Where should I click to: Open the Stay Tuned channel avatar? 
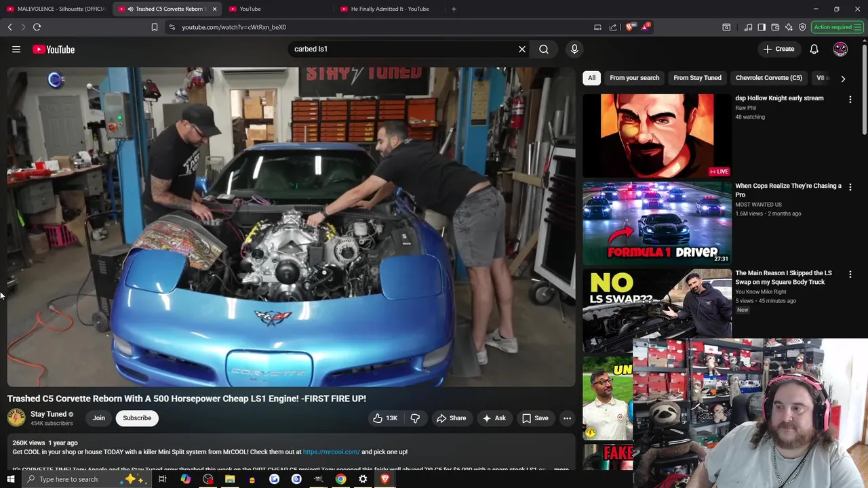(x=16, y=418)
